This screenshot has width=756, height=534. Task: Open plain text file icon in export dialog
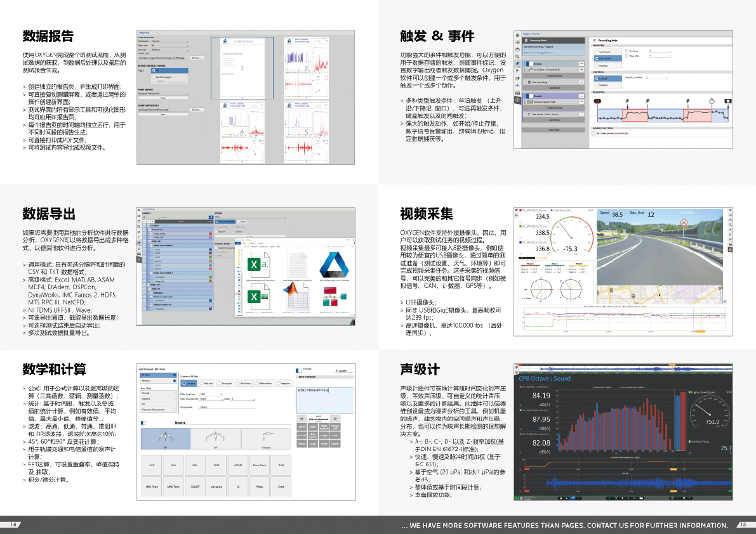click(x=297, y=265)
